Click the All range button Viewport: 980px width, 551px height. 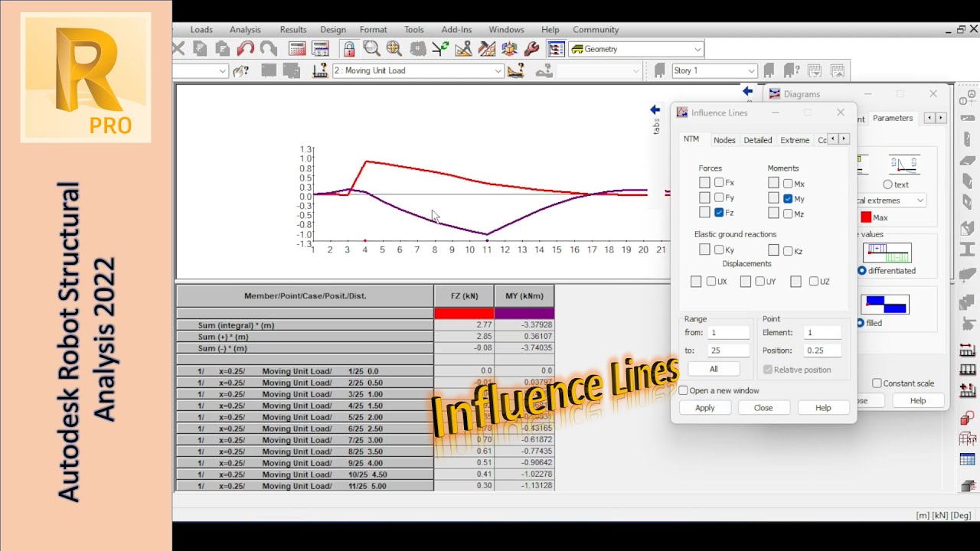point(714,369)
